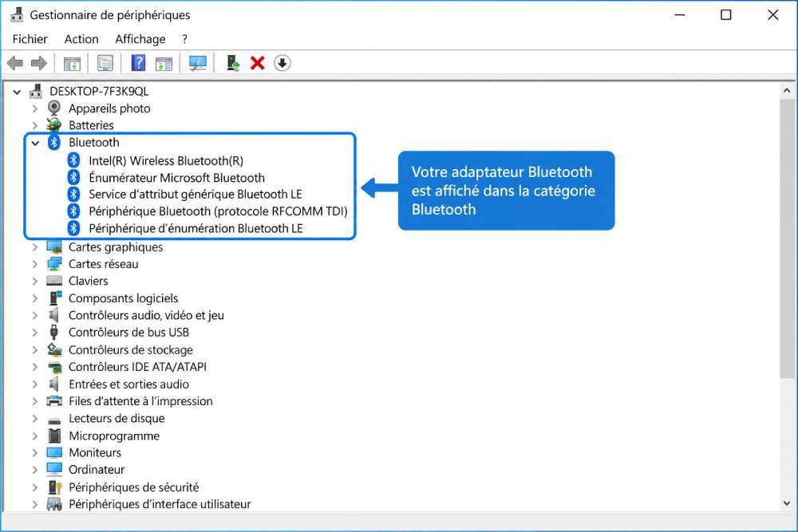
Task: Click the Back arrow toolbar icon
Action: (x=15, y=63)
